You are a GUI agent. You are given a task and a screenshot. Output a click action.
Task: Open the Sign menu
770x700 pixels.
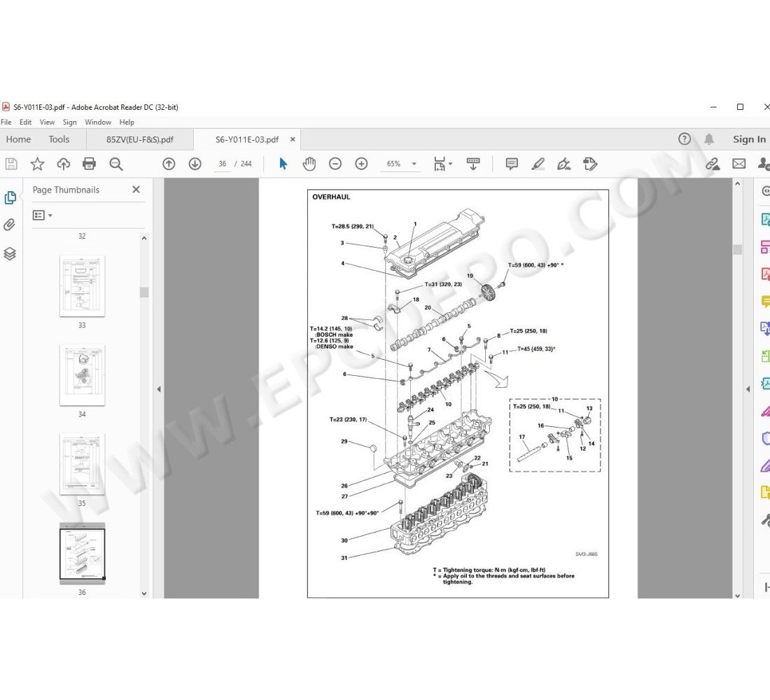70,122
